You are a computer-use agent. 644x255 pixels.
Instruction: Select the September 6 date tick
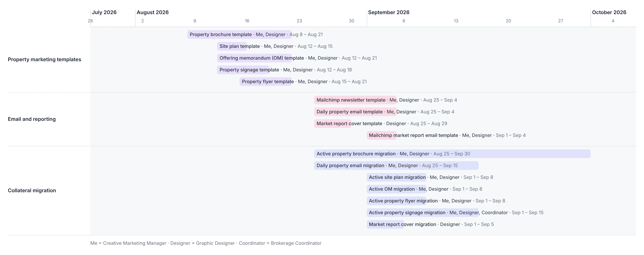pyautogui.click(x=404, y=21)
